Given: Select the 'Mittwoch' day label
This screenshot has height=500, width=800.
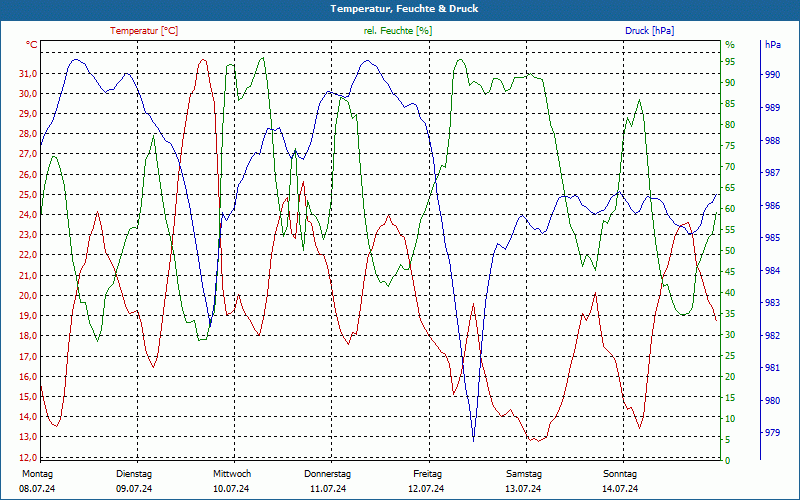Looking at the screenshot, I should point(232,473).
